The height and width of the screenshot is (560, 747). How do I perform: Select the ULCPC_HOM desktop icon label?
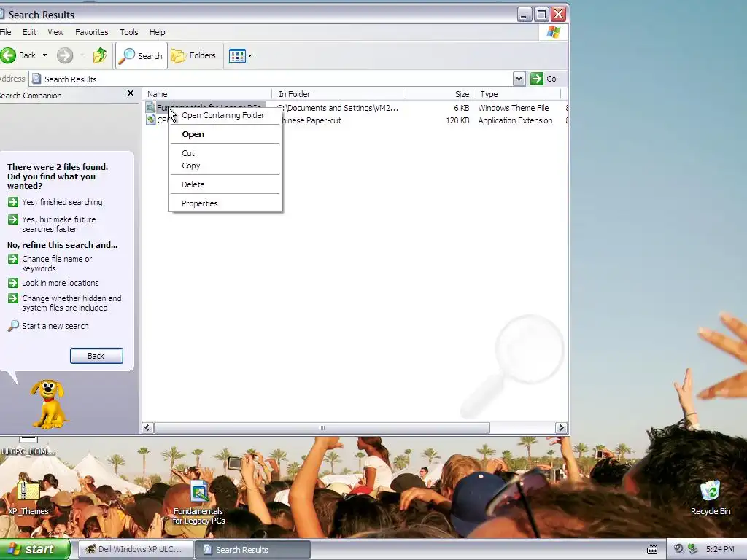tap(28, 451)
